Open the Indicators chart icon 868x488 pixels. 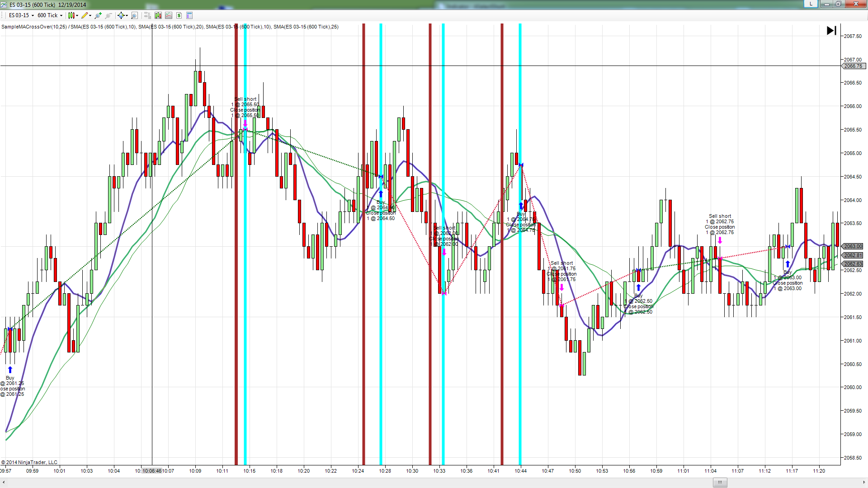pos(169,15)
